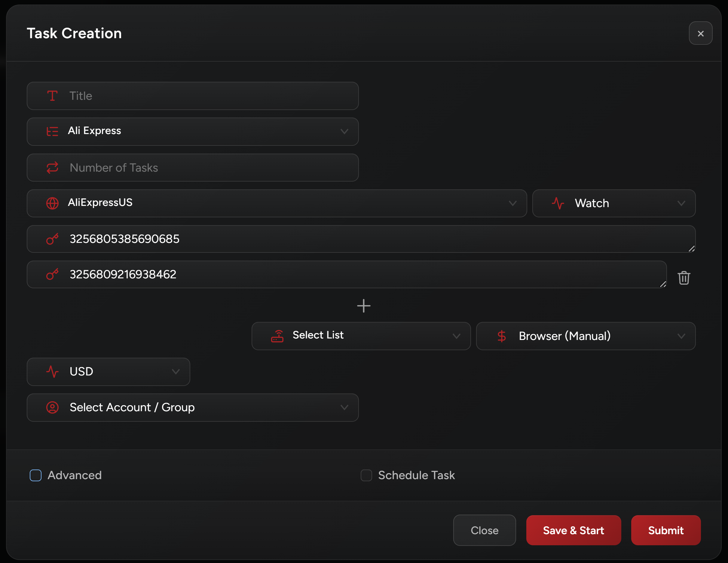Enable the Advanced checkbox
Screen dimensions: 728x563
tap(36, 475)
